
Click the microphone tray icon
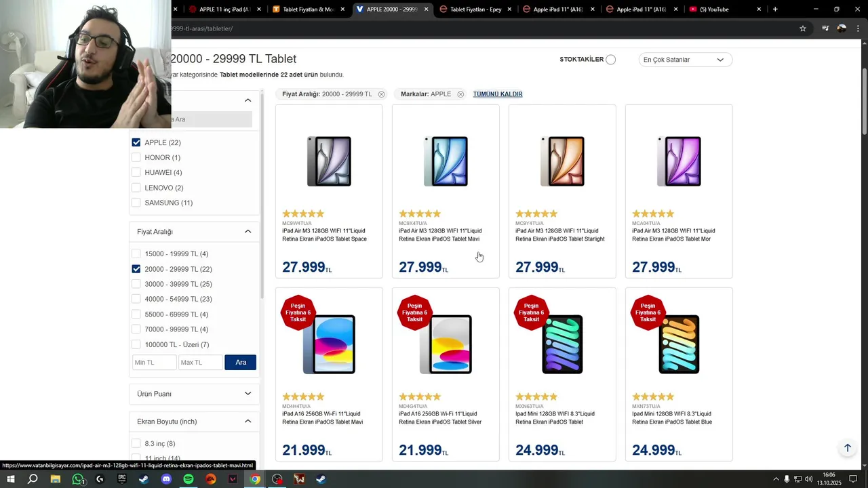[787, 479]
